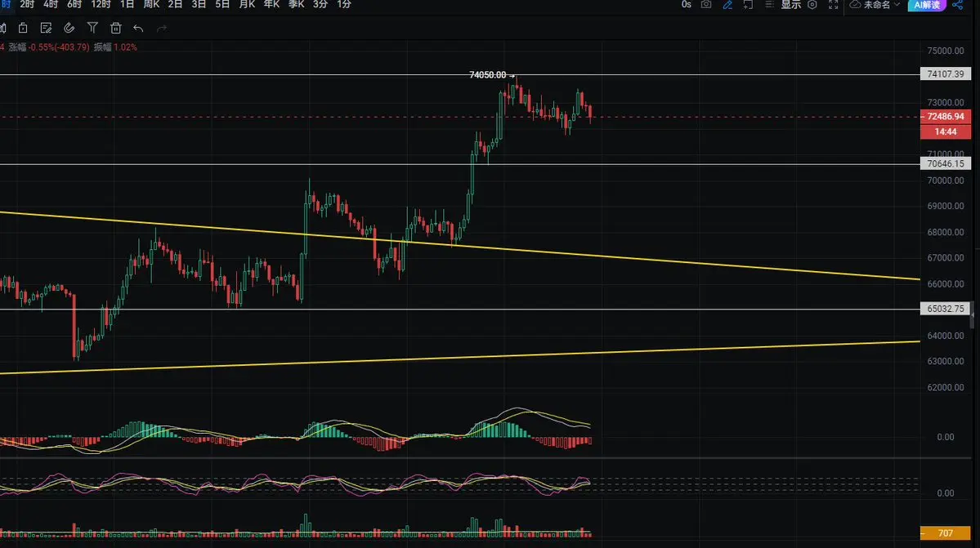Select the 3分 timeframe
This screenshot has width=980, height=548.
320,4
